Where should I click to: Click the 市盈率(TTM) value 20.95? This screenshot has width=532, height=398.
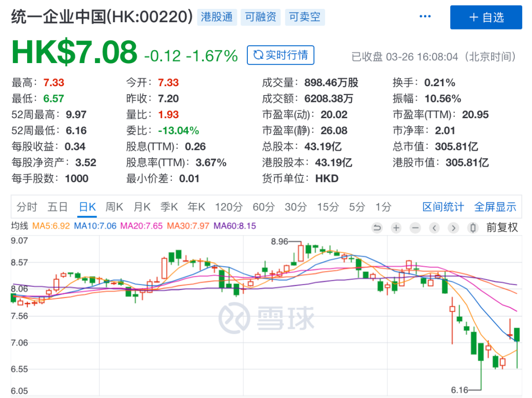tap(475, 114)
